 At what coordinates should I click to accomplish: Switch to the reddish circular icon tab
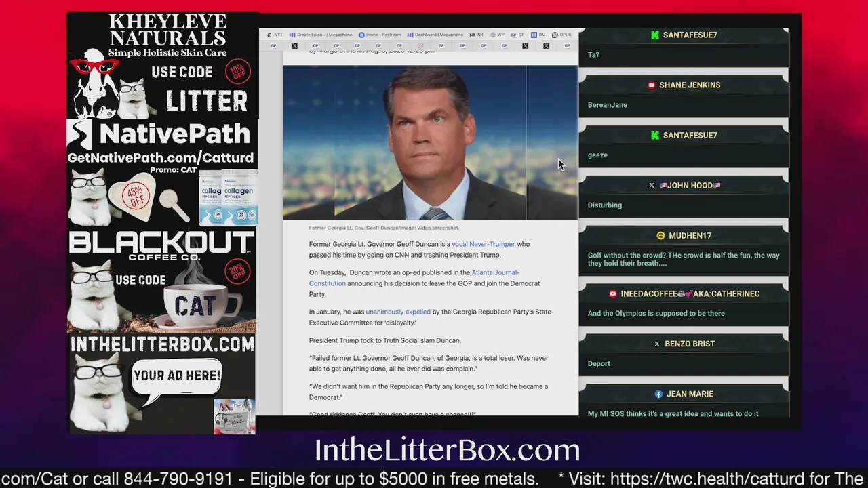pyautogui.click(x=420, y=46)
